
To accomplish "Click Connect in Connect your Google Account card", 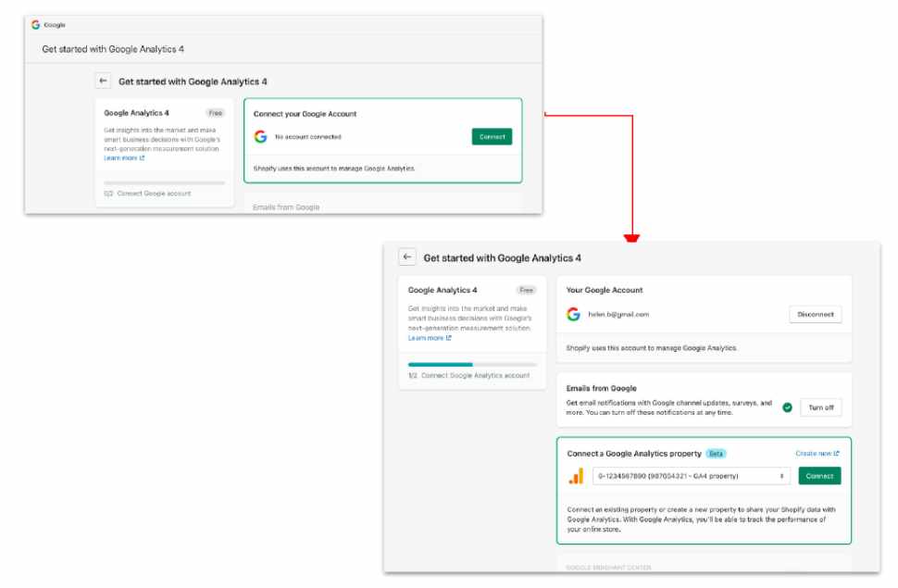I will 492,136.
